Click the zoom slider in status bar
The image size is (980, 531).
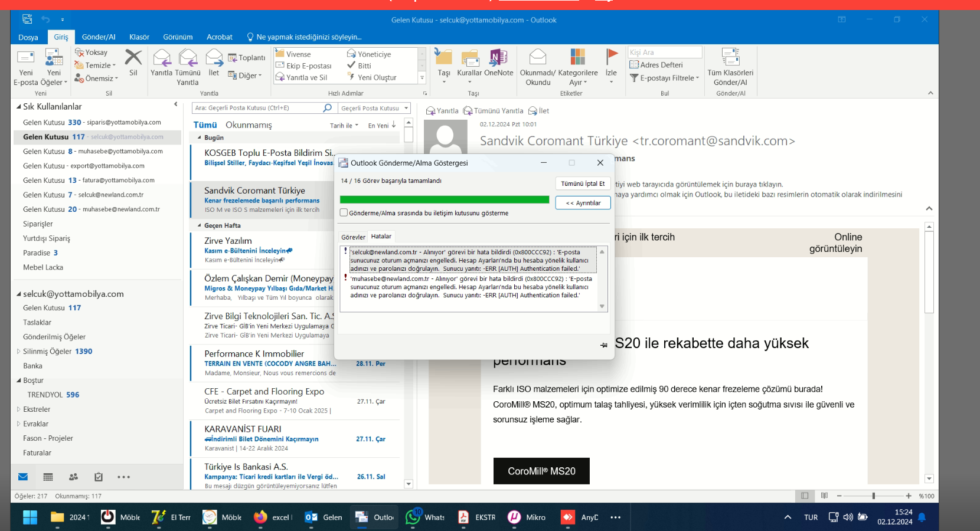click(873, 496)
